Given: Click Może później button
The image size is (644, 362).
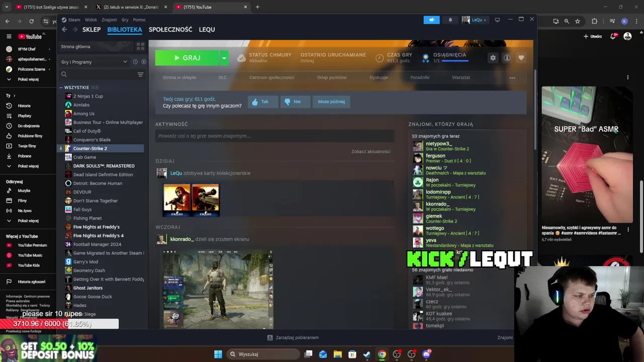Looking at the screenshot, I should (332, 102).
